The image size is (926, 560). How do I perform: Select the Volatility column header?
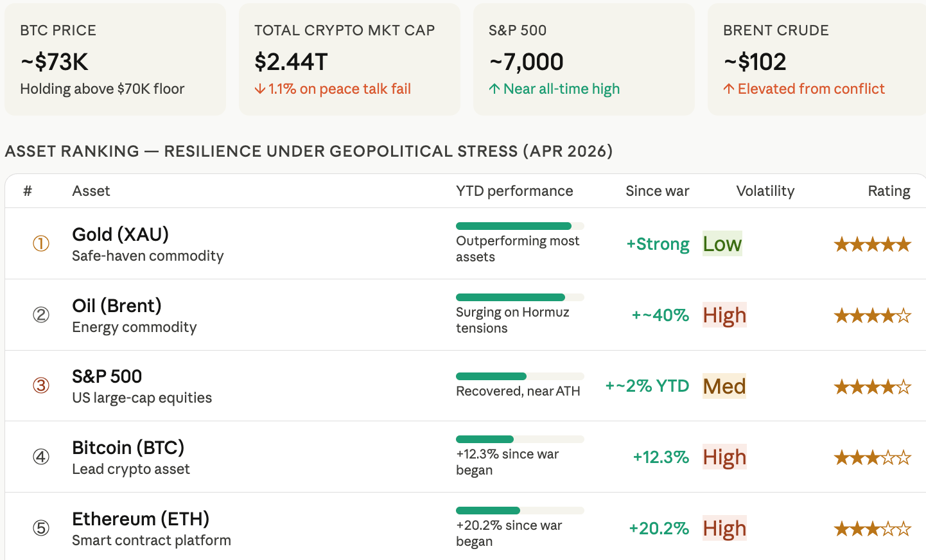[x=765, y=191]
